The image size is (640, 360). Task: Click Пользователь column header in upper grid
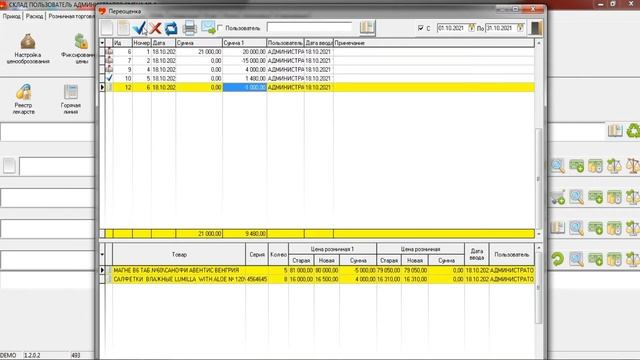click(285, 42)
